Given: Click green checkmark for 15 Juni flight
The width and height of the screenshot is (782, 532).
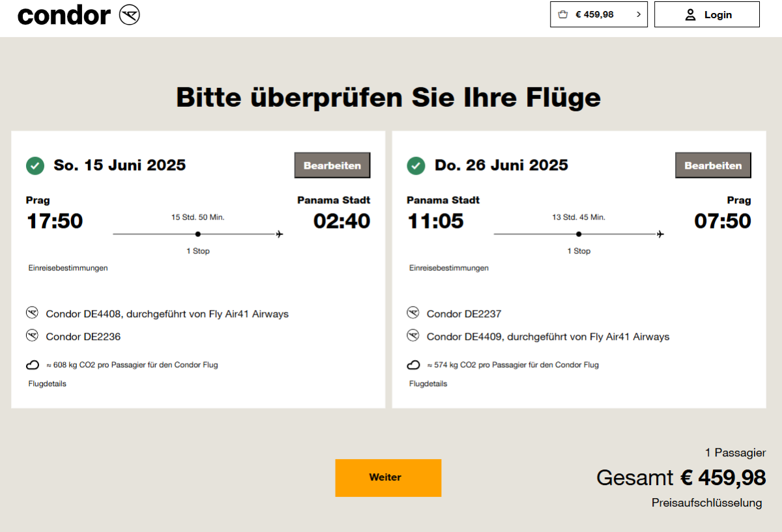Looking at the screenshot, I should (35, 166).
